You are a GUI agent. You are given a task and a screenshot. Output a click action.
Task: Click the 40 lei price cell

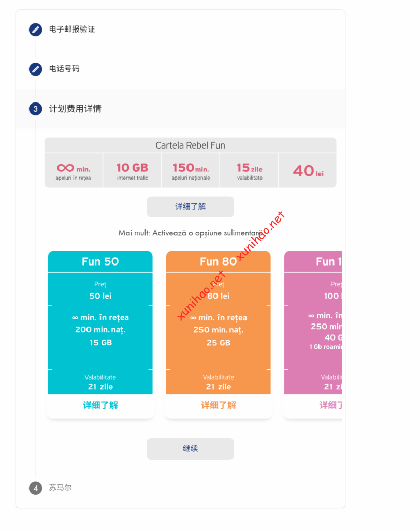tap(308, 171)
